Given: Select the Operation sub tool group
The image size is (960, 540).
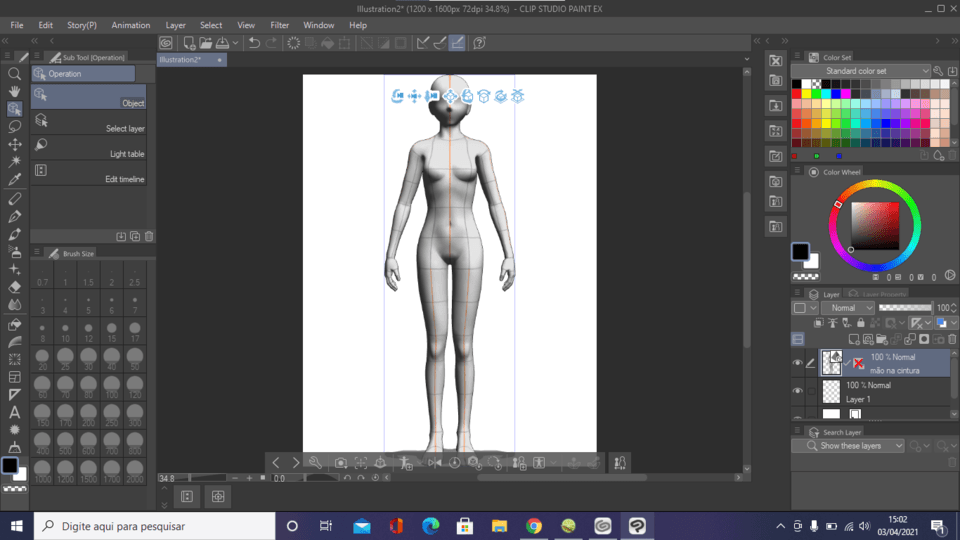Looking at the screenshot, I should click(83, 73).
